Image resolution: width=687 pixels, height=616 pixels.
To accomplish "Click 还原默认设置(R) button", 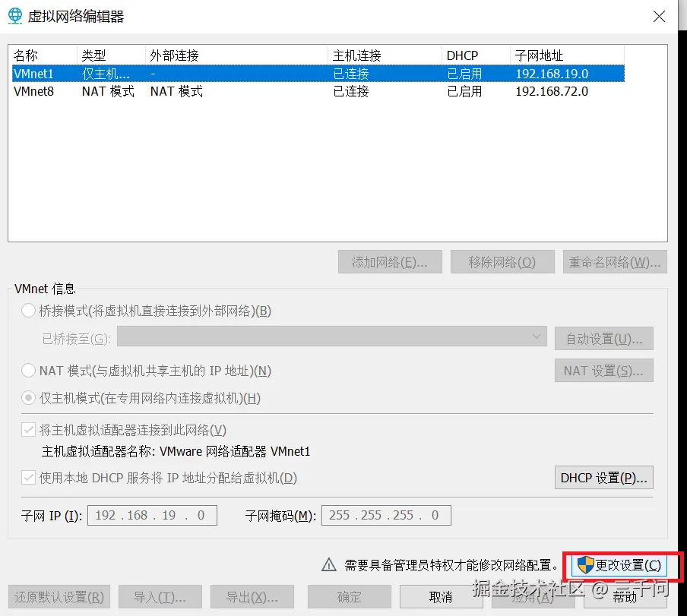I will tap(59, 597).
